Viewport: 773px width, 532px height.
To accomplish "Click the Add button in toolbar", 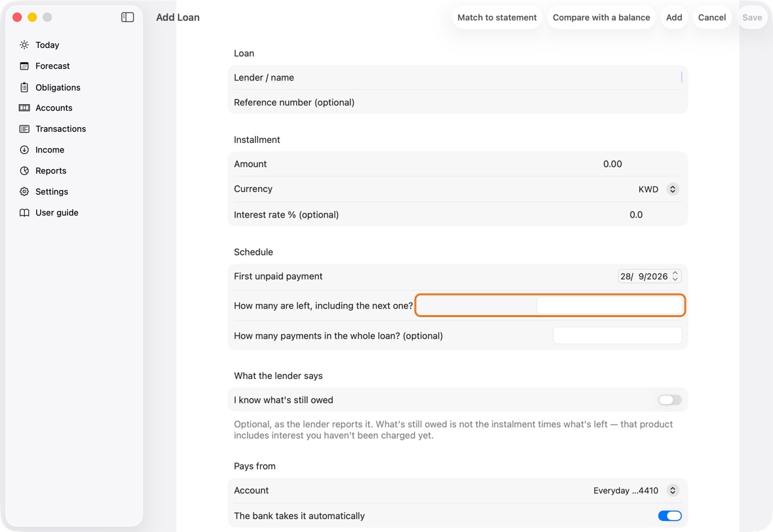I will point(674,17).
